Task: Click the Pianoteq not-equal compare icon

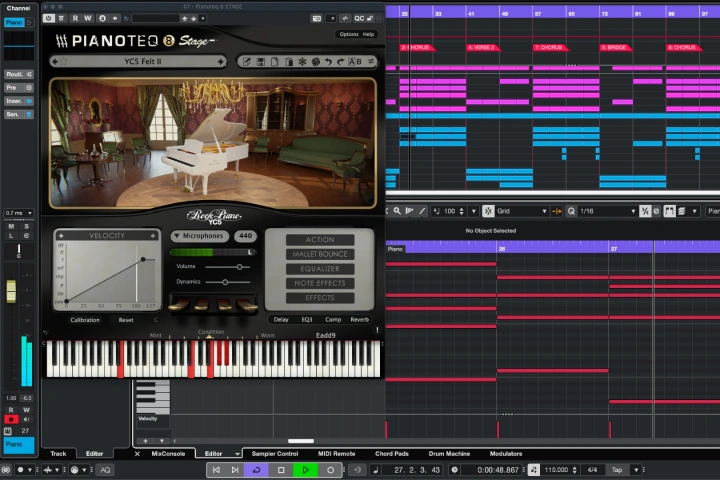Action: [x=371, y=62]
